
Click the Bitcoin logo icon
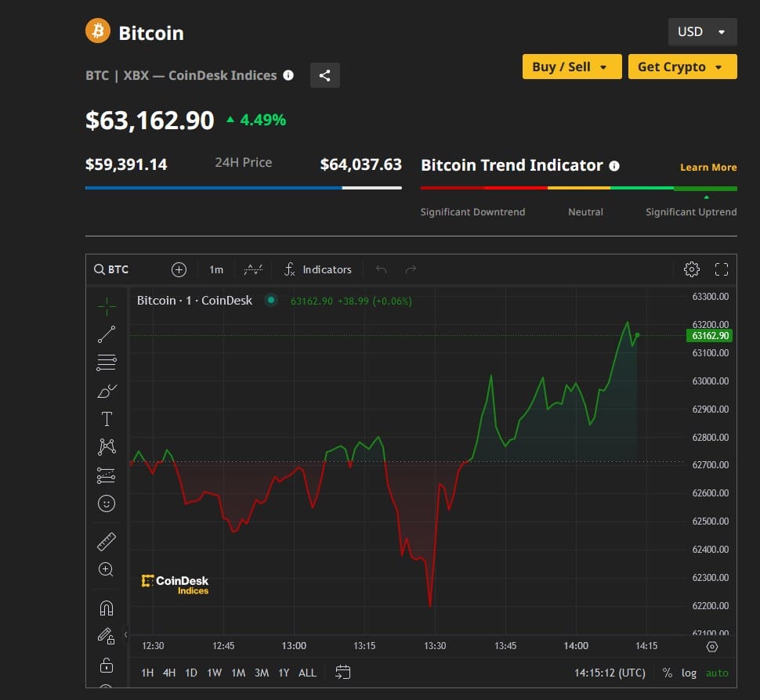pos(98,31)
